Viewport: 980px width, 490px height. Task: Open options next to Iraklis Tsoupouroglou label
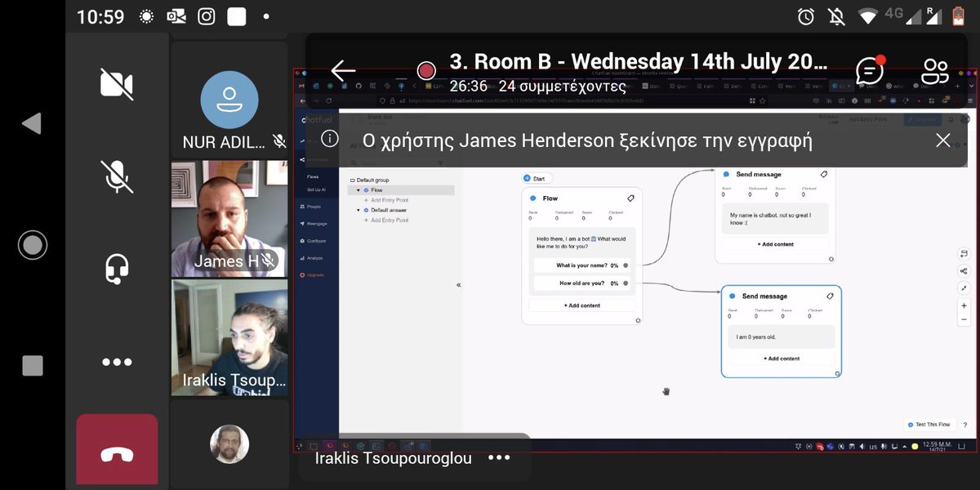[498, 458]
